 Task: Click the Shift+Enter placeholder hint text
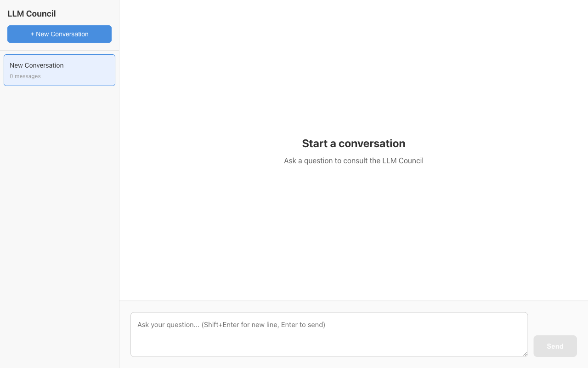click(263, 325)
